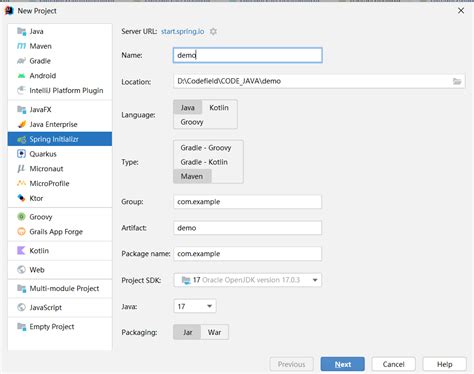The width and height of the screenshot is (474, 374).
Task: Click the Cancel button
Action: pos(393,364)
